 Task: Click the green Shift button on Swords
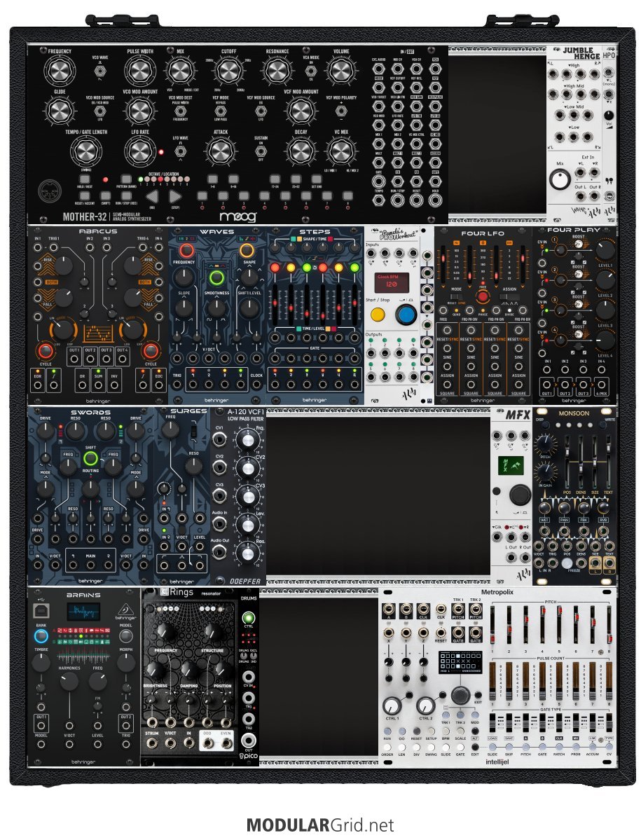click(90, 459)
